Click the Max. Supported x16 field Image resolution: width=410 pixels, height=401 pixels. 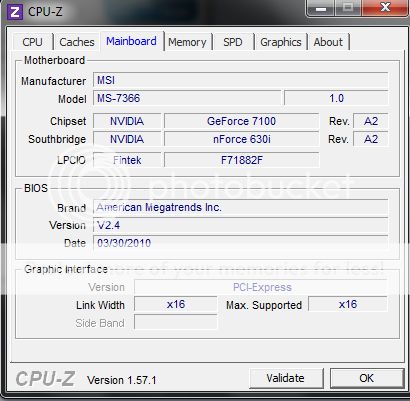[x=348, y=304]
